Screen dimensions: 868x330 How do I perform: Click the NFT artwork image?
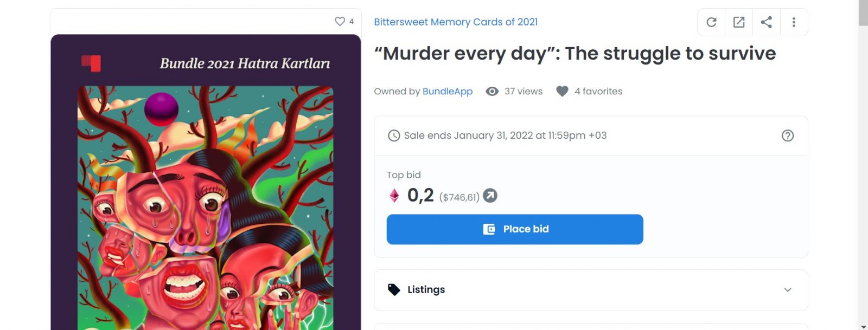(206, 206)
